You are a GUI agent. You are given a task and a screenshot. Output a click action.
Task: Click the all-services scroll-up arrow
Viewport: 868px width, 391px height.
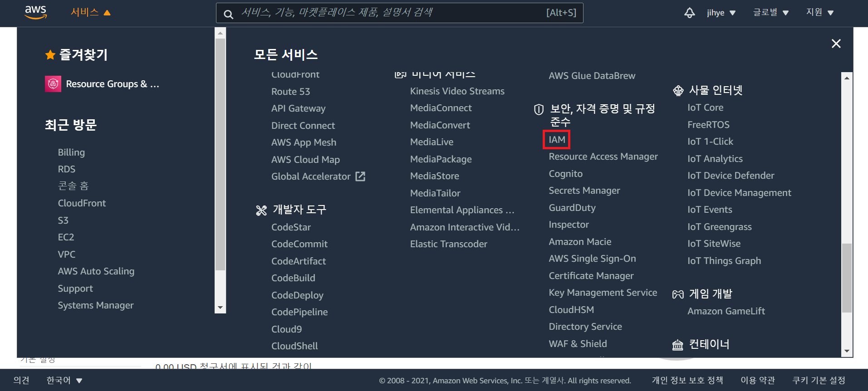point(847,78)
